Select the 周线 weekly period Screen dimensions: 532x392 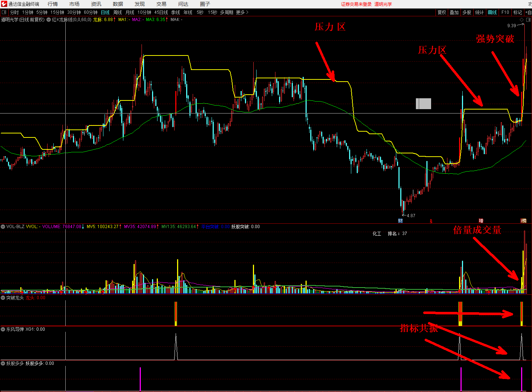point(118,12)
